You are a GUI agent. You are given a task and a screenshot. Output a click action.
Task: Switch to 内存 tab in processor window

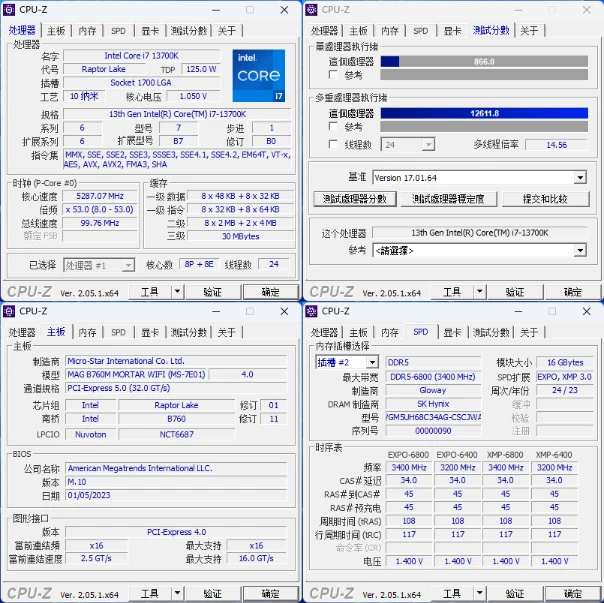tap(87, 31)
